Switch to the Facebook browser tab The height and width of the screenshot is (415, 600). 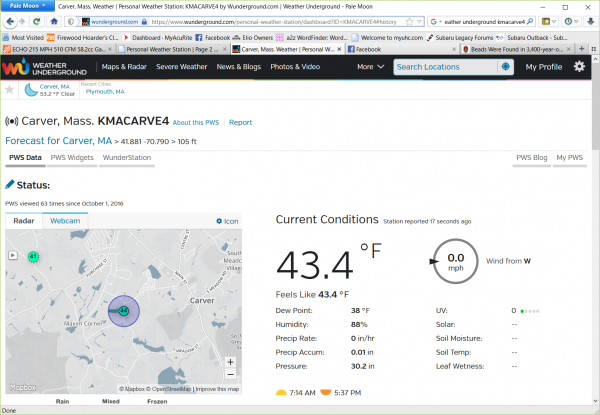pos(401,49)
